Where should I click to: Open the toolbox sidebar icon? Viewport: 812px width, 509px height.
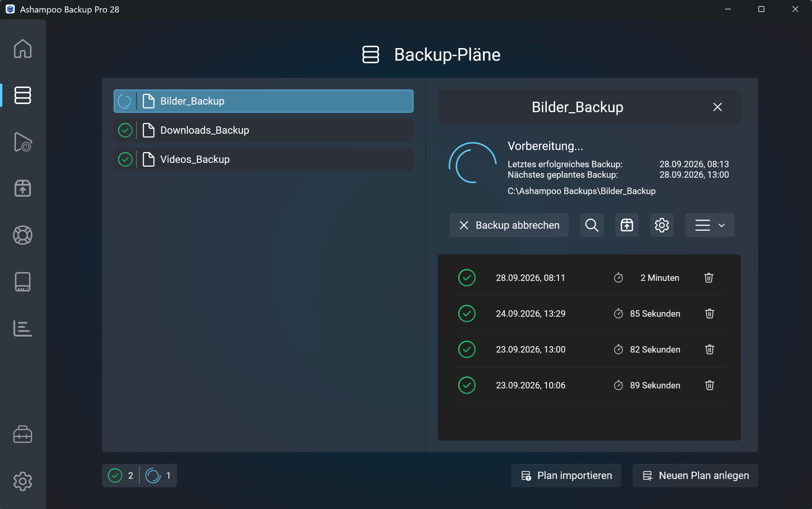point(22,434)
